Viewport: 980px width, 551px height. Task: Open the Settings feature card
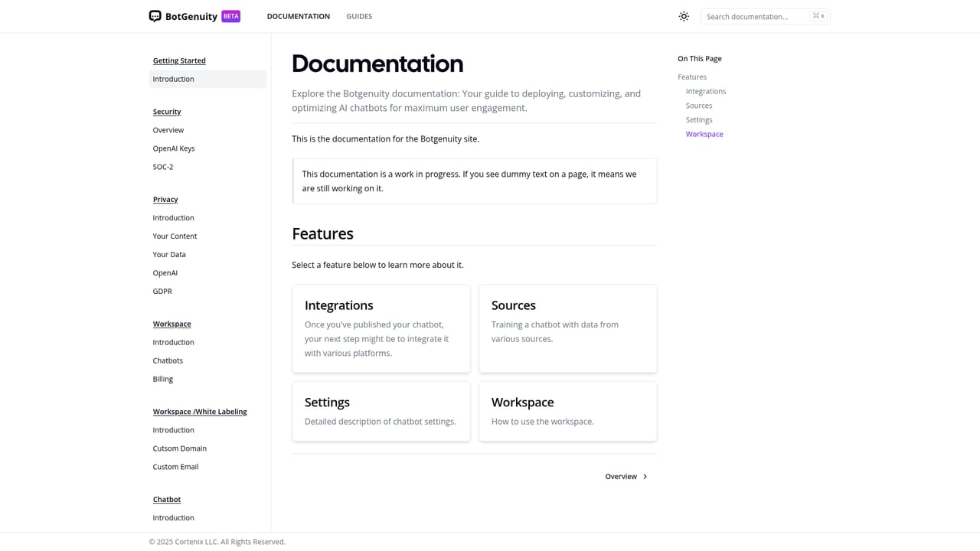point(381,412)
